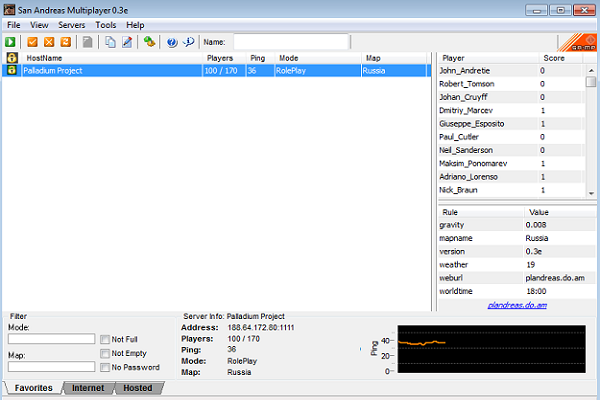600x400 pixels.
Task: Click the weather rule row
Action: (517, 264)
